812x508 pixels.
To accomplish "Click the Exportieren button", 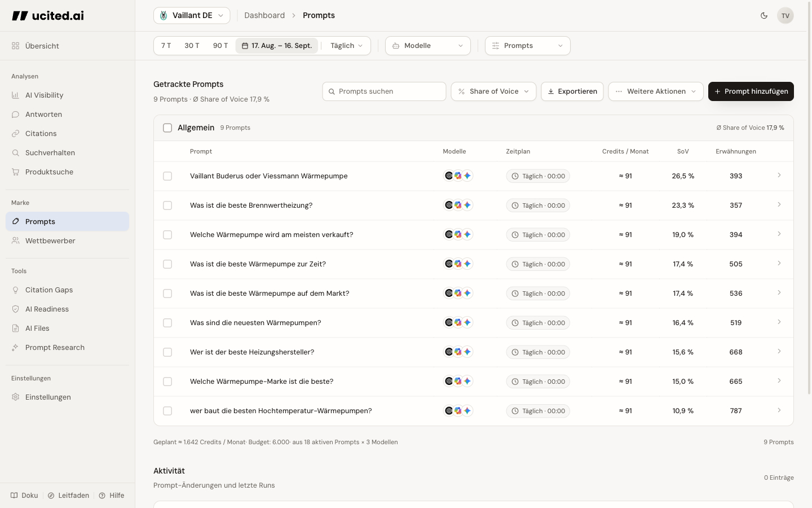I will pos(572,91).
